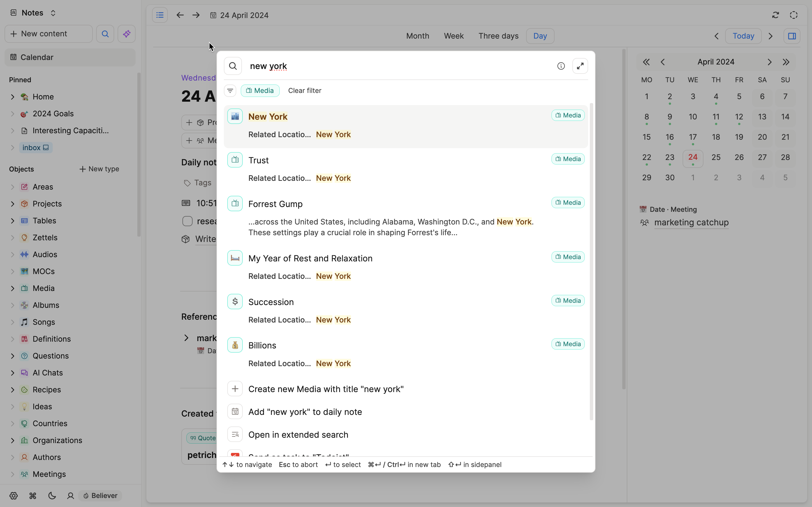Switch to Month view
The image size is (812, 507).
pyautogui.click(x=417, y=36)
